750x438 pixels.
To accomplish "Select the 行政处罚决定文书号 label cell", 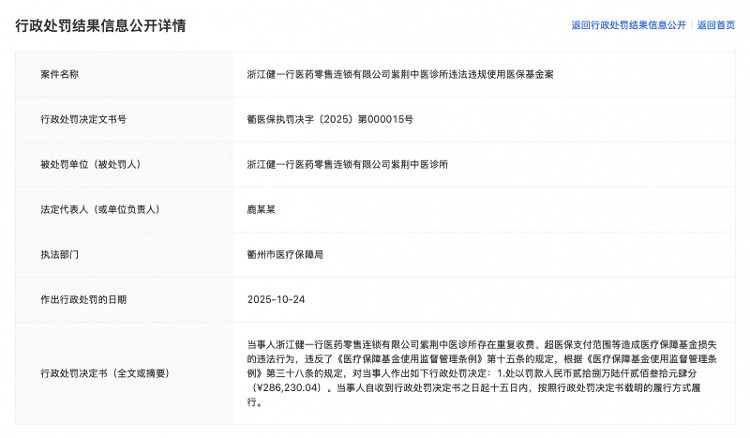I will pyautogui.click(x=83, y=119).
